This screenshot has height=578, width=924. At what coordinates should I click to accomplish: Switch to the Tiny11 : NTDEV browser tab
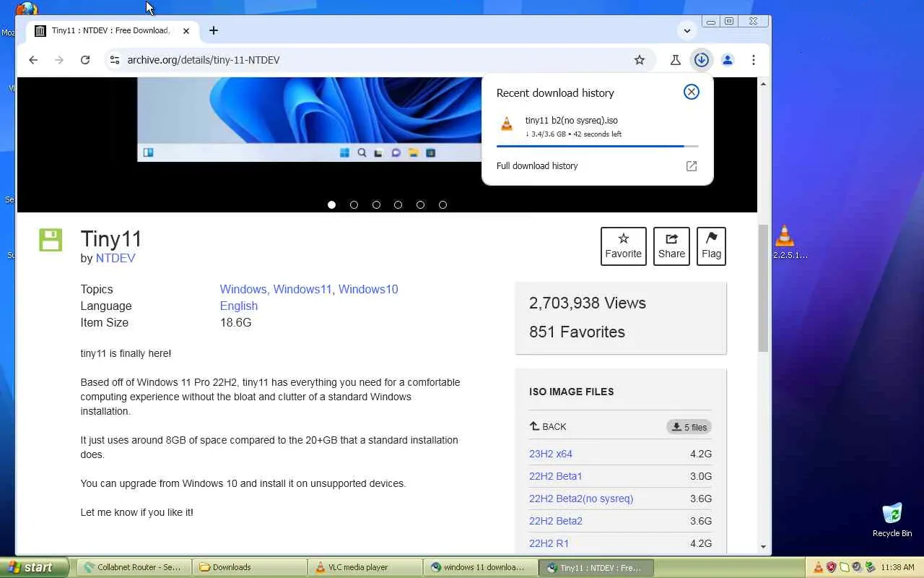[110, 31]
